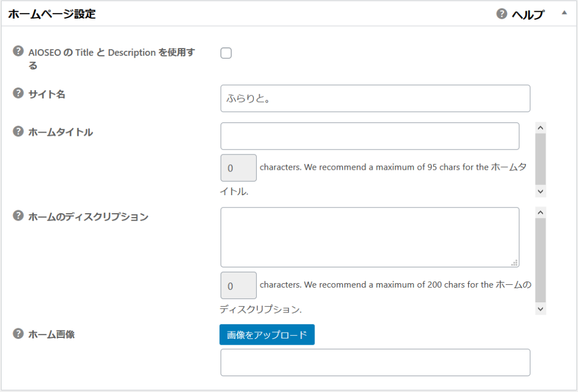Focus the ホームタイトル input box
Screen dimensions: 578x392
click(x=369, y=136)
